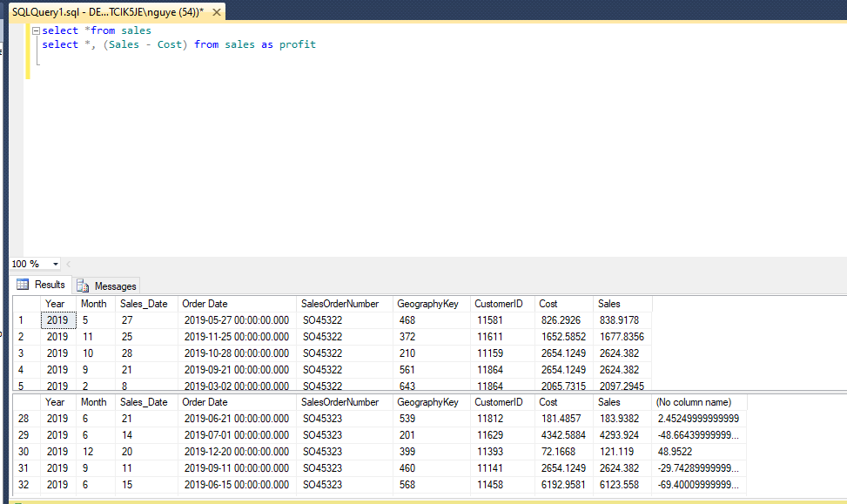
Task: Select row 32 header in second grid
Action: [26, 485]
